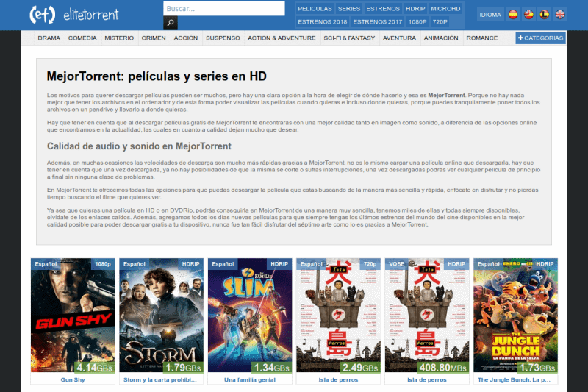Filter by 720P quality
Image resolution: width=588 pixels, height=392 pixels.
coord(440,22)
